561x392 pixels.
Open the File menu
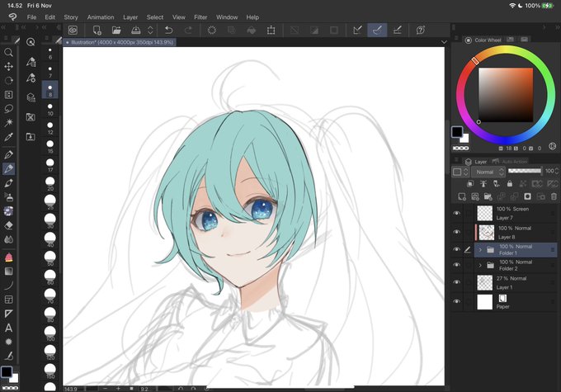31,17
